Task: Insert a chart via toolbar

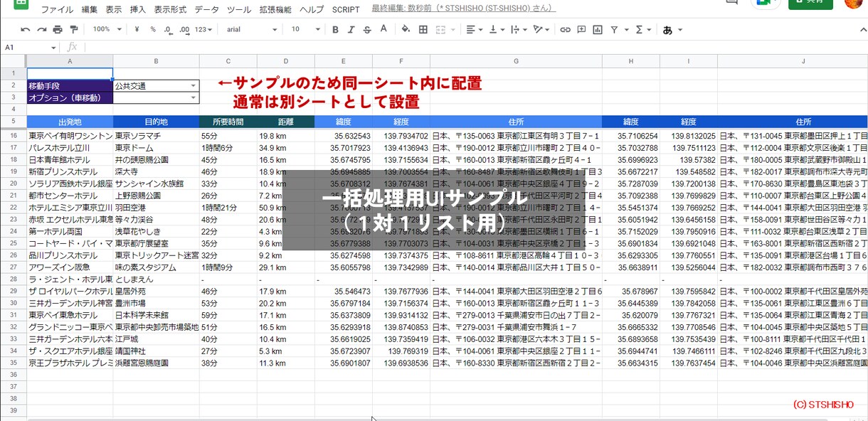Action: 598,29
